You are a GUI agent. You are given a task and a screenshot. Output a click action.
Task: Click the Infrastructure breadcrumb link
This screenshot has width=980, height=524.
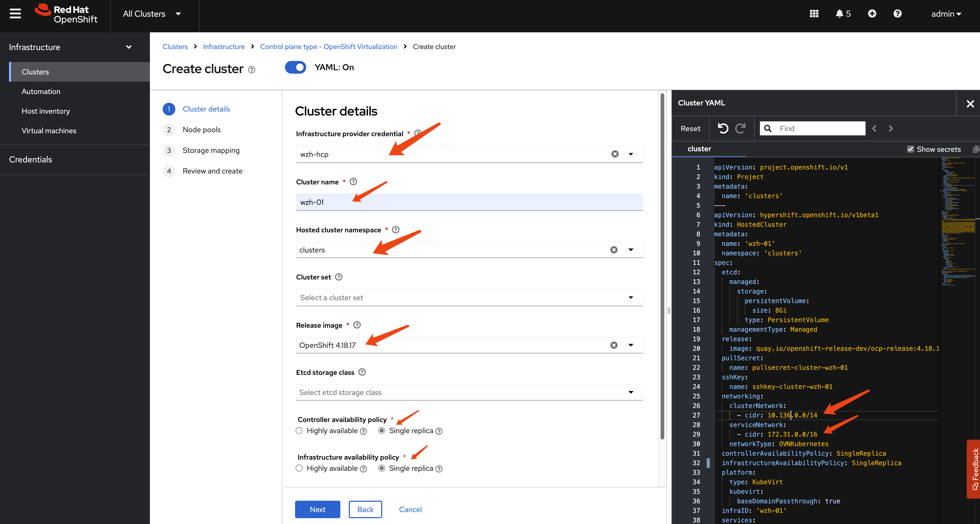(224, 46)
